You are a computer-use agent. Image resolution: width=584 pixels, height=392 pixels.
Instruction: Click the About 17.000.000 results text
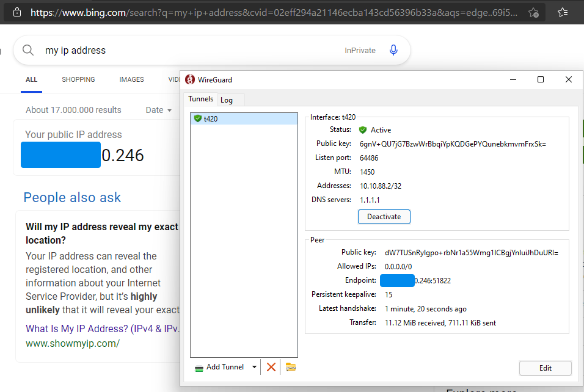(x=73, y=110)
